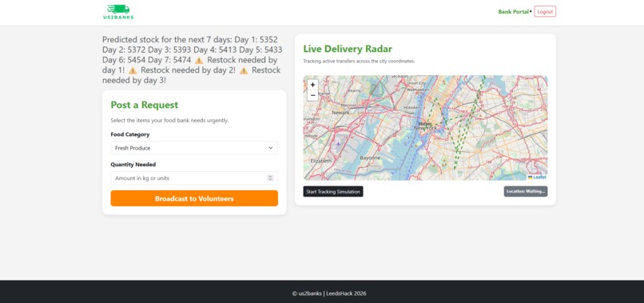This screenshot has height=303, width=644.
Task: Click the Live Delivery Radar heading
Action: 348,49
